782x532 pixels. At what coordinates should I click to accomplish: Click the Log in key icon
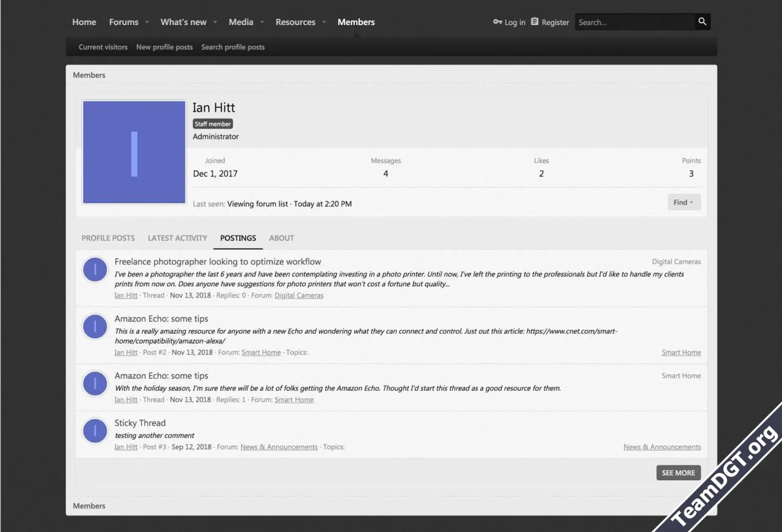pyautogui.click(x=497, y=22)
